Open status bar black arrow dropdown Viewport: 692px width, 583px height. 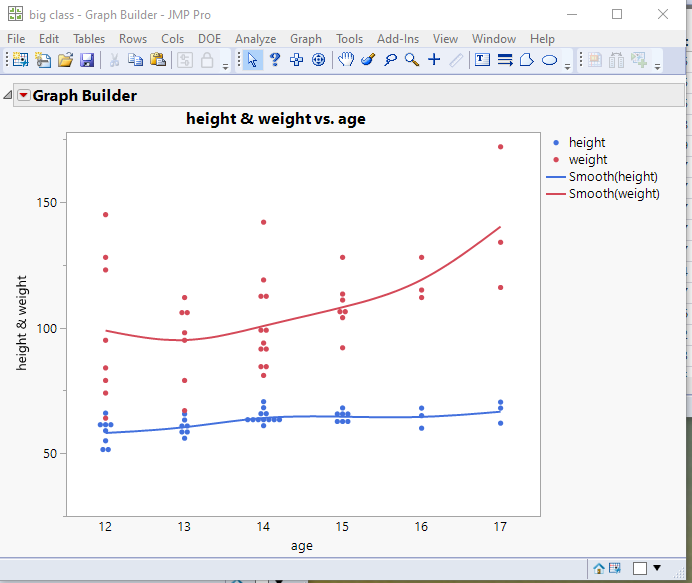pyautogui.click(x=657, y=568)
